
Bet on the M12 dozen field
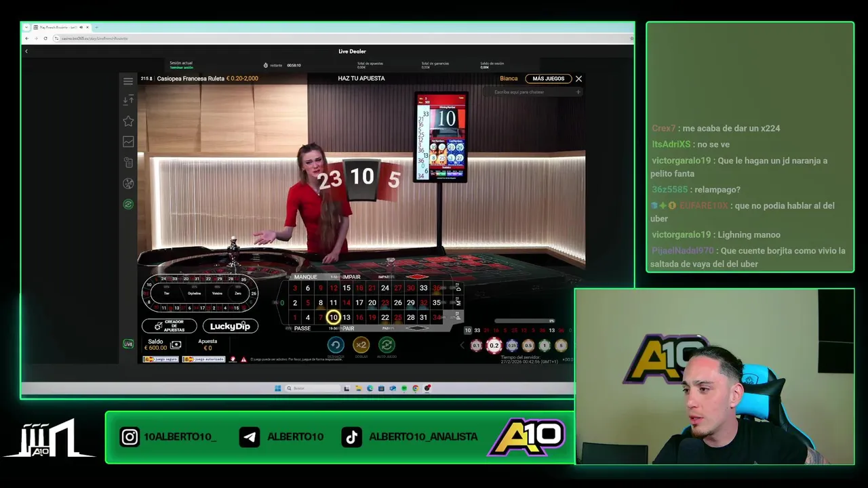[458, 302]
